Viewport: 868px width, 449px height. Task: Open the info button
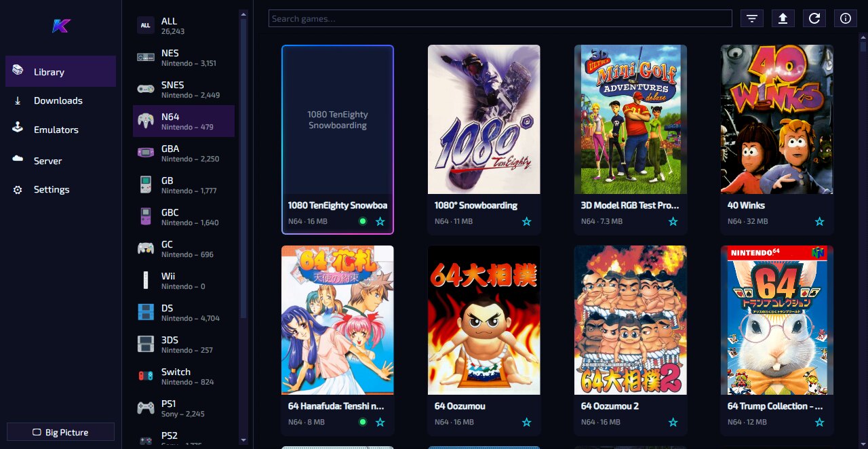coord(845,18)
